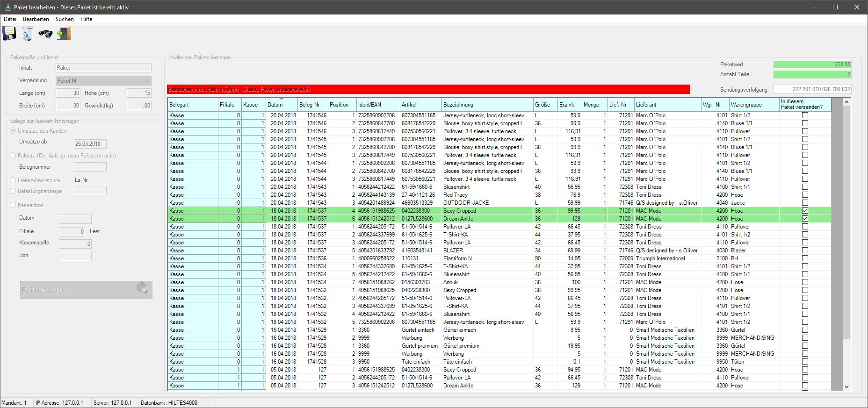Click the exit door icon
This screenshot has height=408, width=868.
tap(64, 34)
